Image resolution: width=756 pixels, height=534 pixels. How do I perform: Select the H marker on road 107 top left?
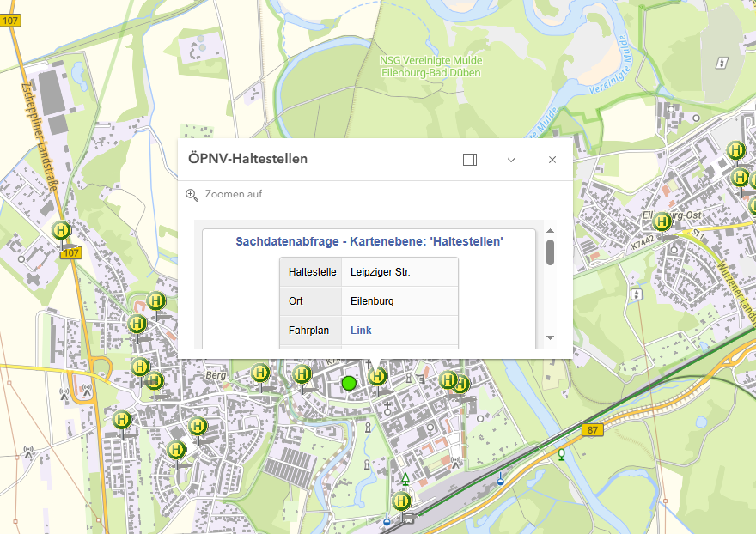point(60,230)
